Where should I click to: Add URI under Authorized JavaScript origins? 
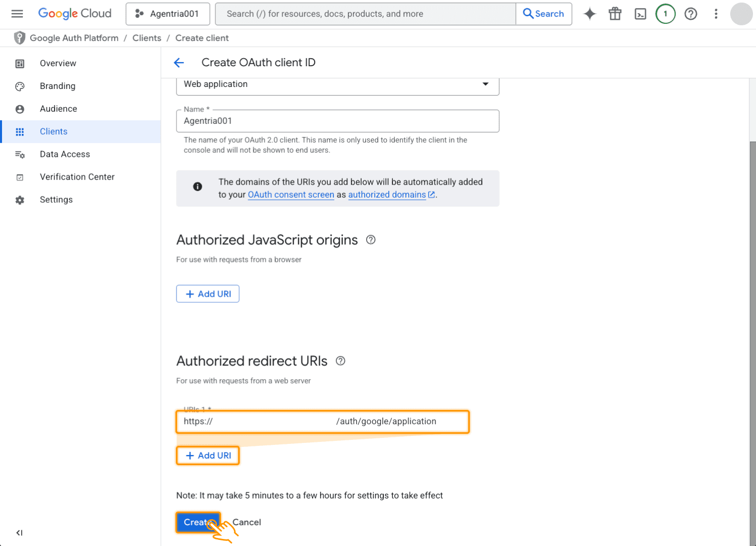tap(208, 294)
